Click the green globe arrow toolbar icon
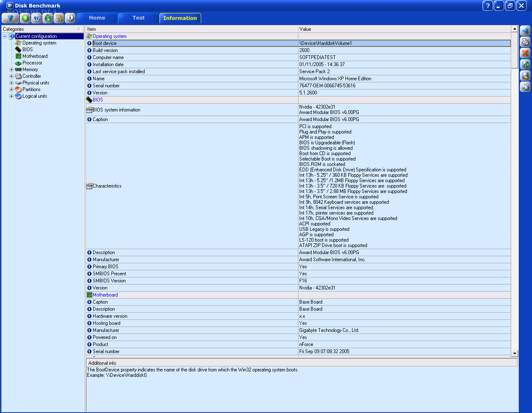Image resolution: width=532 pixels, height=413 pixels. (25, 18)
